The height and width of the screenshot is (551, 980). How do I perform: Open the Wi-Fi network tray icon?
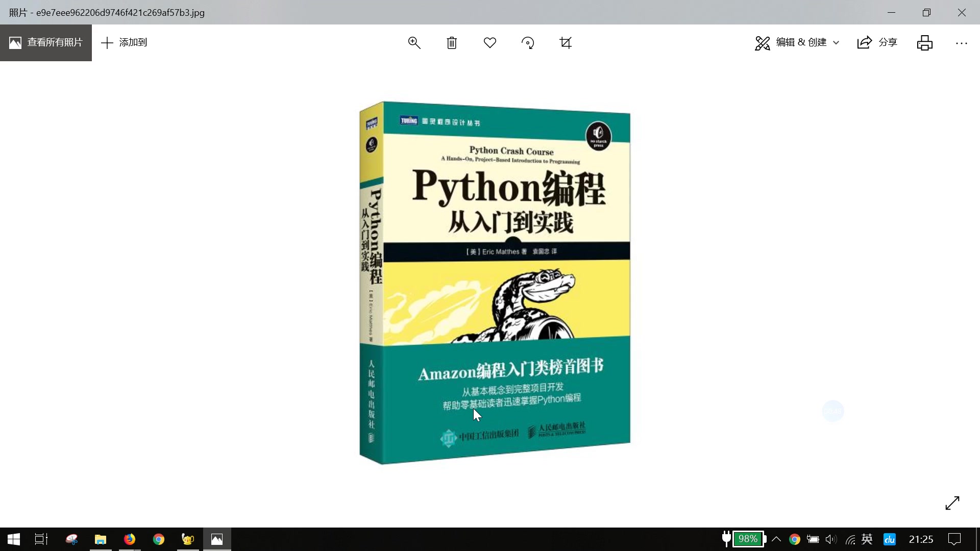850,539
